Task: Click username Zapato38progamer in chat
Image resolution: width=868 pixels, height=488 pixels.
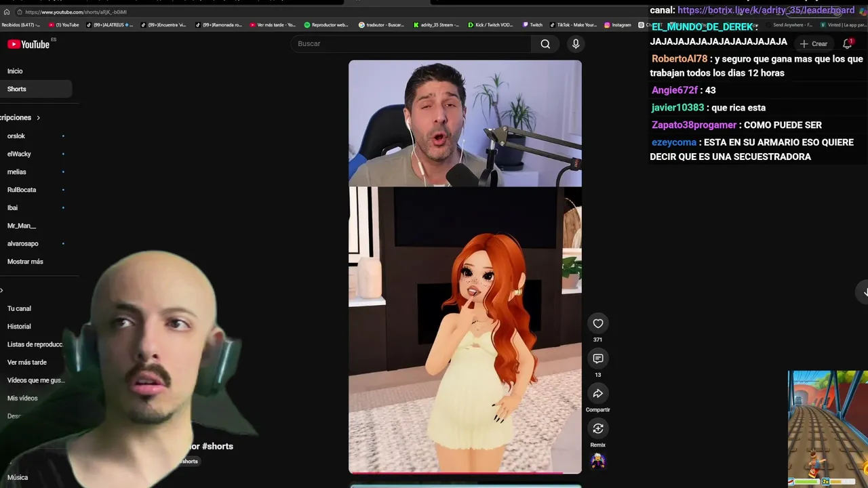Action: 694,125
